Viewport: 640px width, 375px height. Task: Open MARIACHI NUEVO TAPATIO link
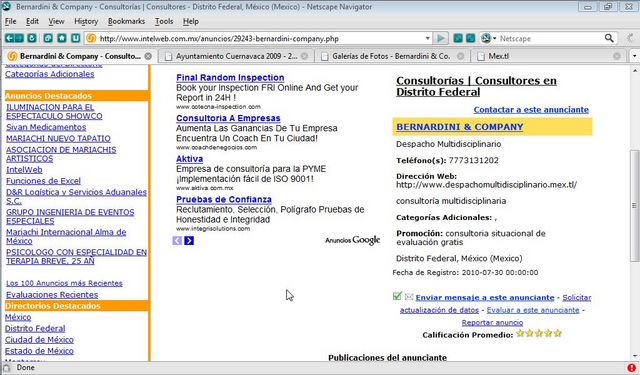point(58,138)
